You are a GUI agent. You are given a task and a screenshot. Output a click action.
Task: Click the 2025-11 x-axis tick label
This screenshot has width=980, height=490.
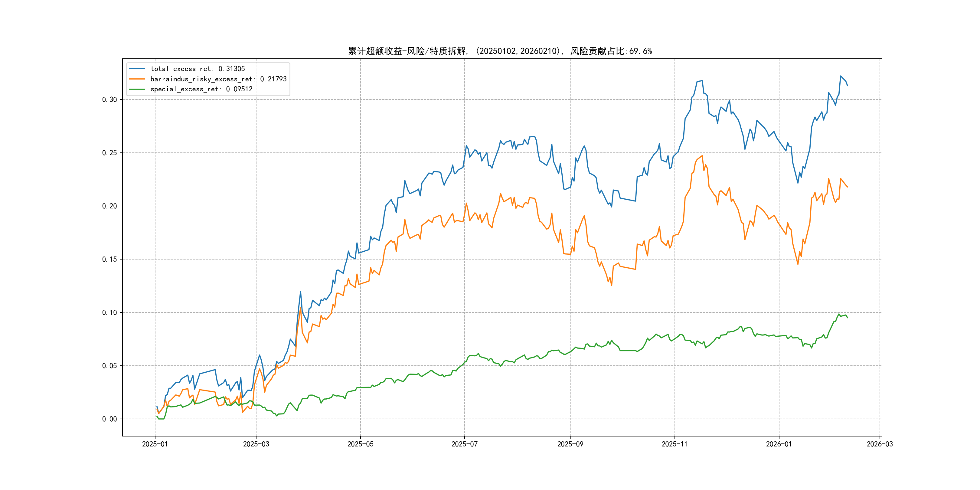pos(675,444)
